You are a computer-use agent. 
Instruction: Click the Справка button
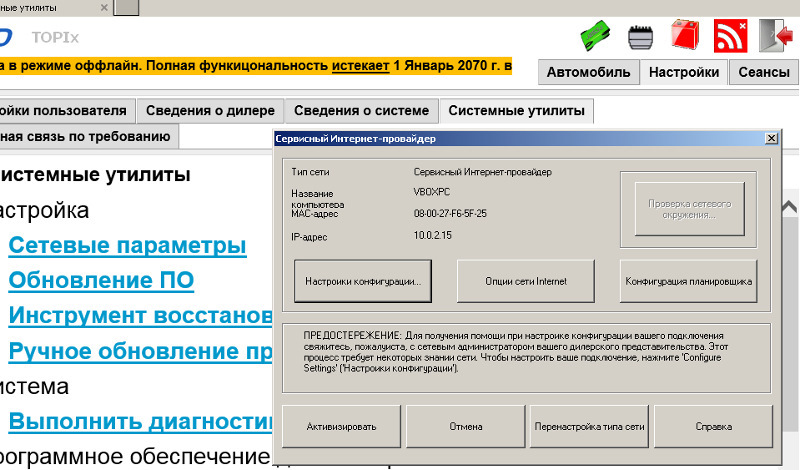click(x=713, y=427)
